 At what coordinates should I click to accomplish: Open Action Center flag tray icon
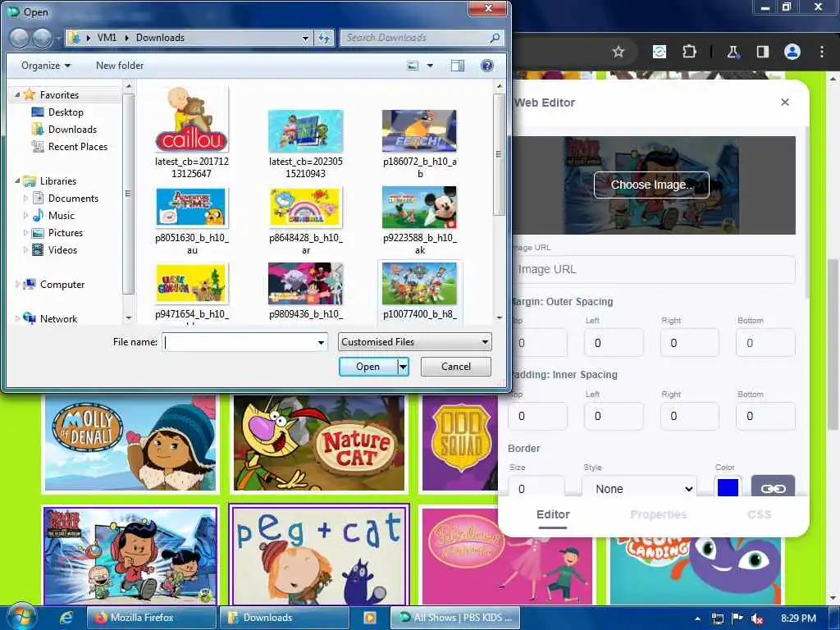737,619
